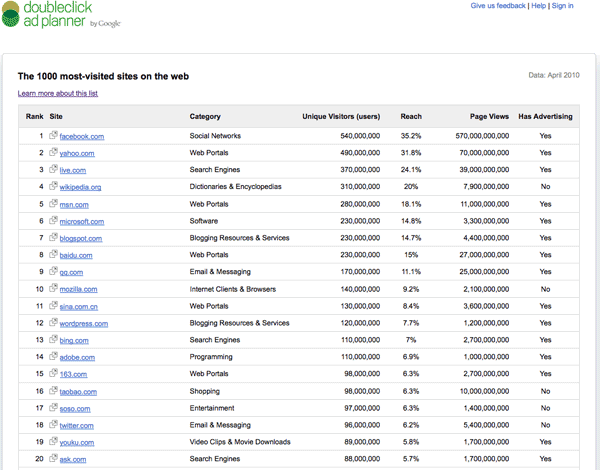This screenshot has width=600, height=470.
Task: Open the external-link icon beside mozilla.com
Action: click(x=53, y=288)
